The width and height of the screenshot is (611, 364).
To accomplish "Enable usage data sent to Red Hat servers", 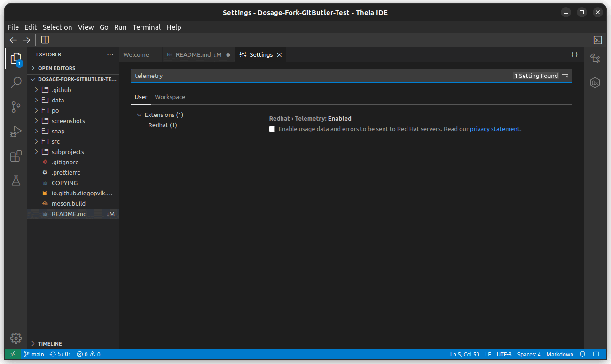I will pos(272,128).
